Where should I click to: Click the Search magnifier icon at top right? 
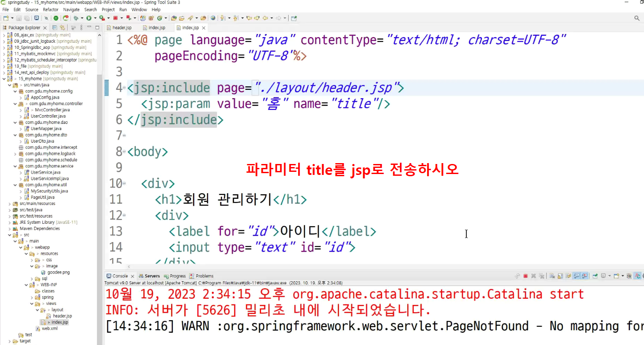(637, 18)
